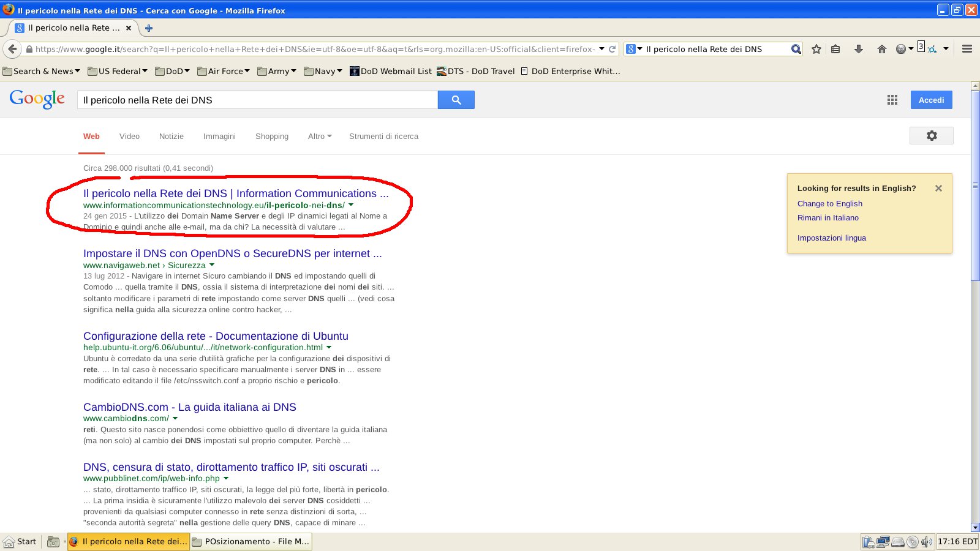
Task: Open the URL history dropdown arrow
Action: 601,49
